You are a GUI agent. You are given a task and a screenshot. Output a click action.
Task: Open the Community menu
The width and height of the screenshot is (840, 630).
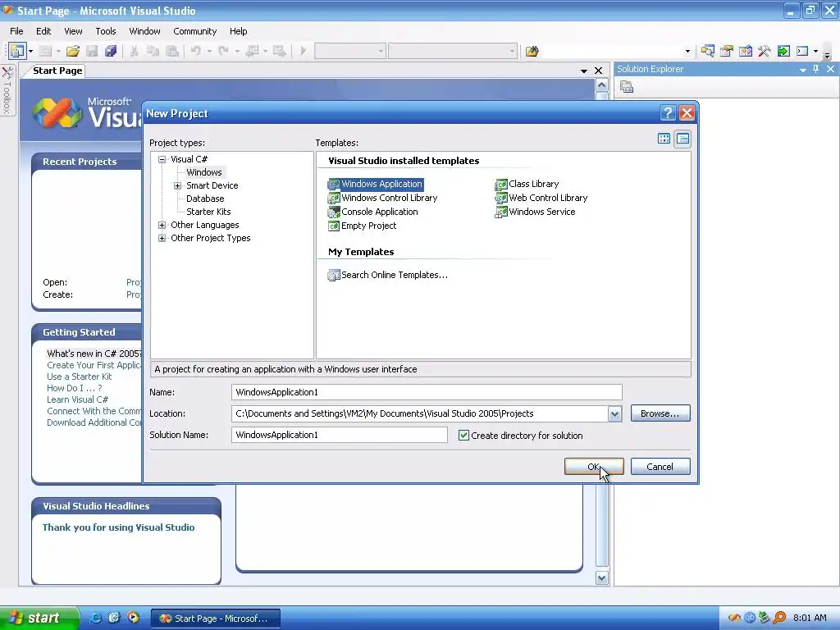195,31
